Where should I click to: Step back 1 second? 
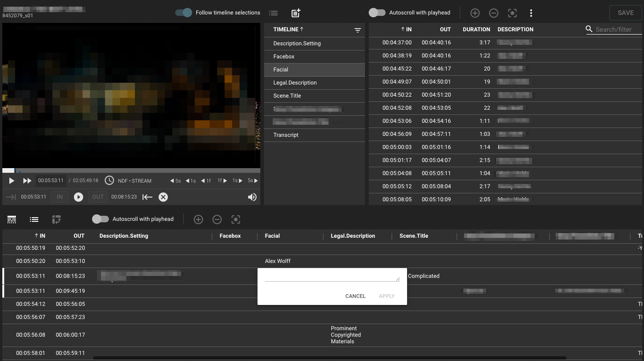pos(191,181)
